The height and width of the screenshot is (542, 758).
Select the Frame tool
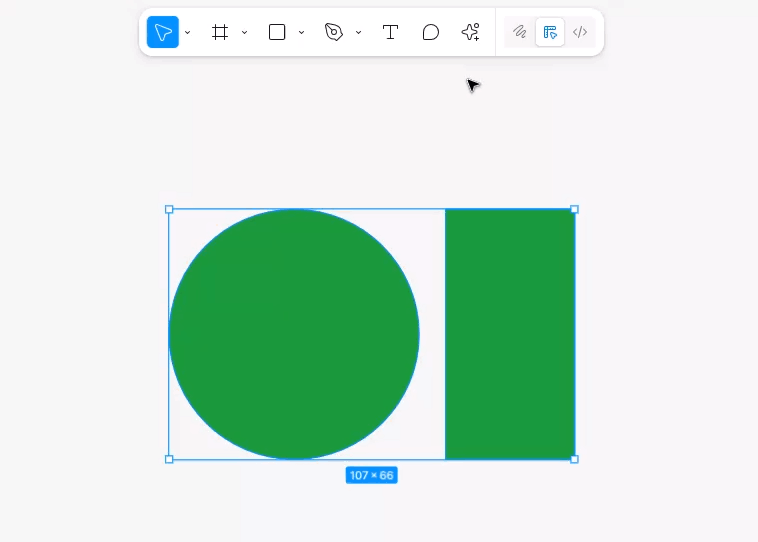220,32
